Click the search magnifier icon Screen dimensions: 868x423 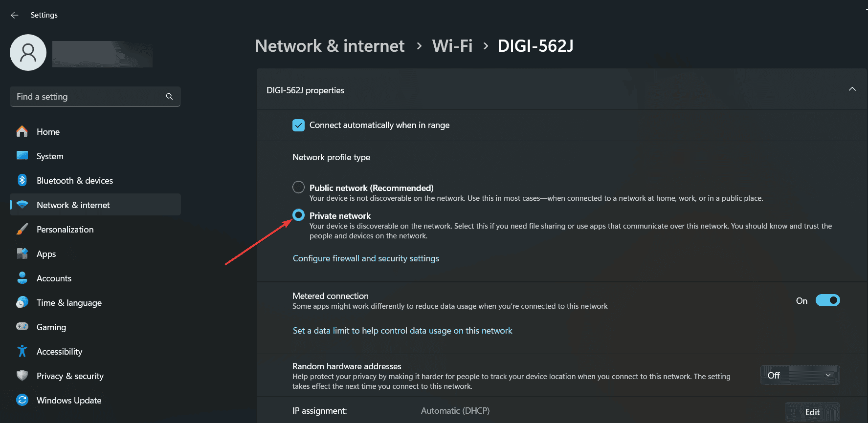(169, 97)
